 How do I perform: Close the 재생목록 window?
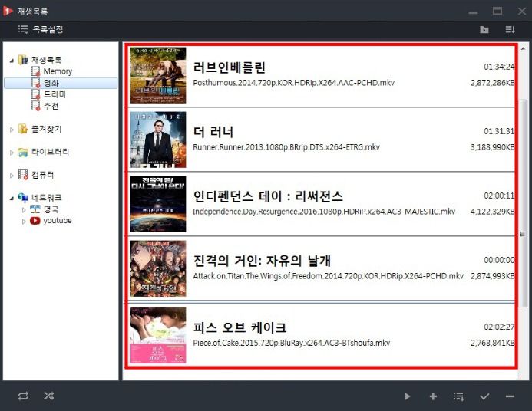click(x=522, y=11)
